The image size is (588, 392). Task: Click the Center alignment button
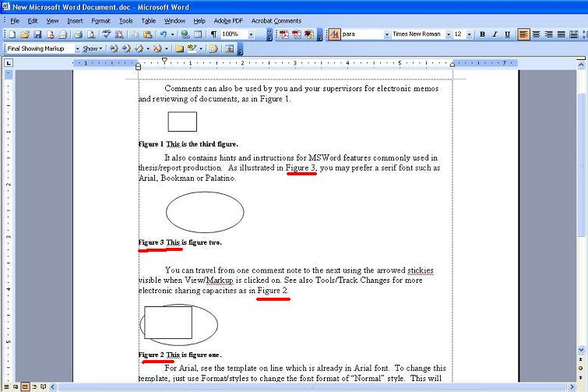(x=536, y=34)
